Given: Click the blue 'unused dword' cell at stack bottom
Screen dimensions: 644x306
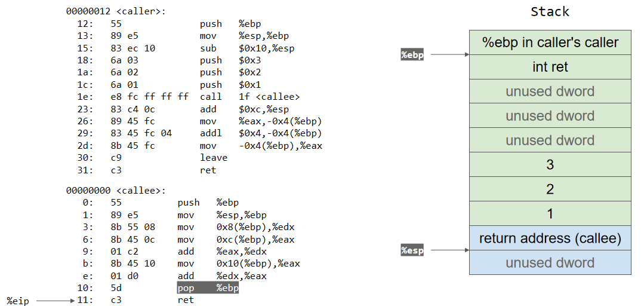Looking at the screenshot, I should pos(550,263).
